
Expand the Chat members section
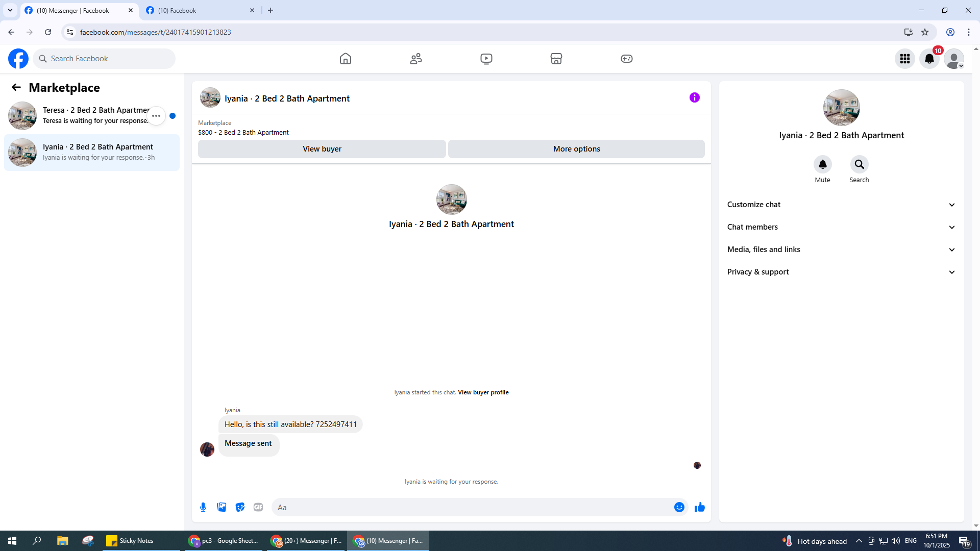841,227
